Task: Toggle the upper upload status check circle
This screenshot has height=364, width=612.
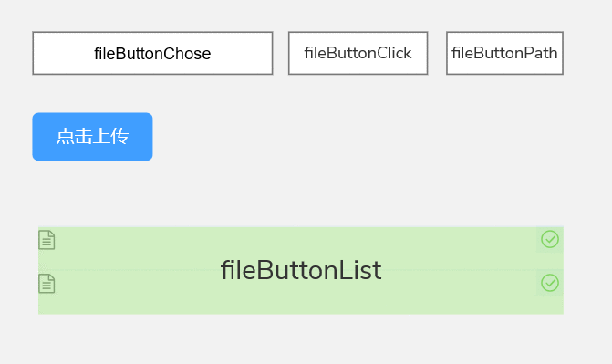Action: tap(550, 239)
